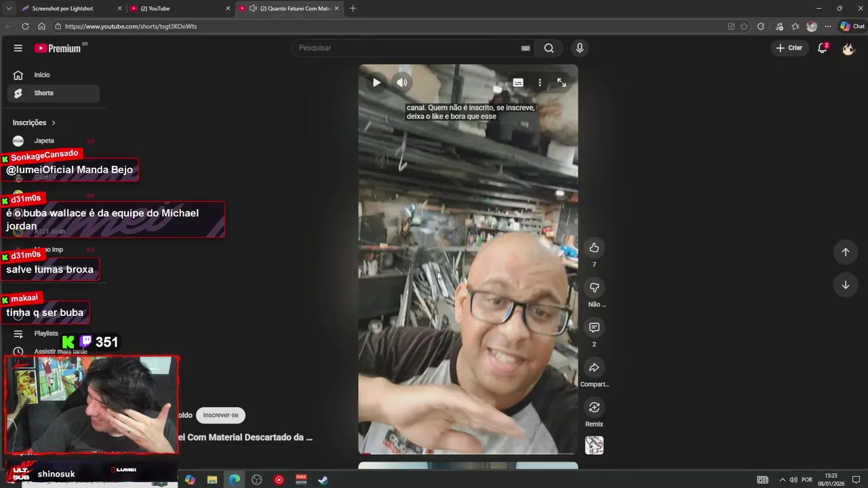Viewport: 868px width, 488px height.
Task: Open the YouTube guide hamburger menu
Action: tap(18, 48)
